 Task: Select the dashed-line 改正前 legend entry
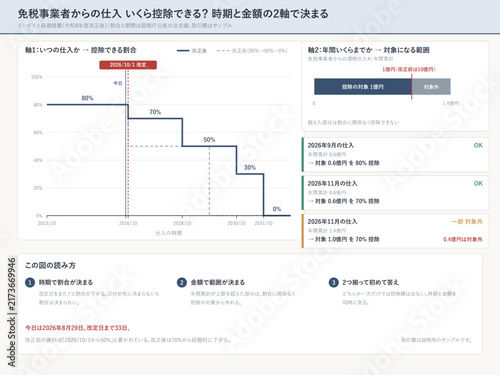coord(252,51)
